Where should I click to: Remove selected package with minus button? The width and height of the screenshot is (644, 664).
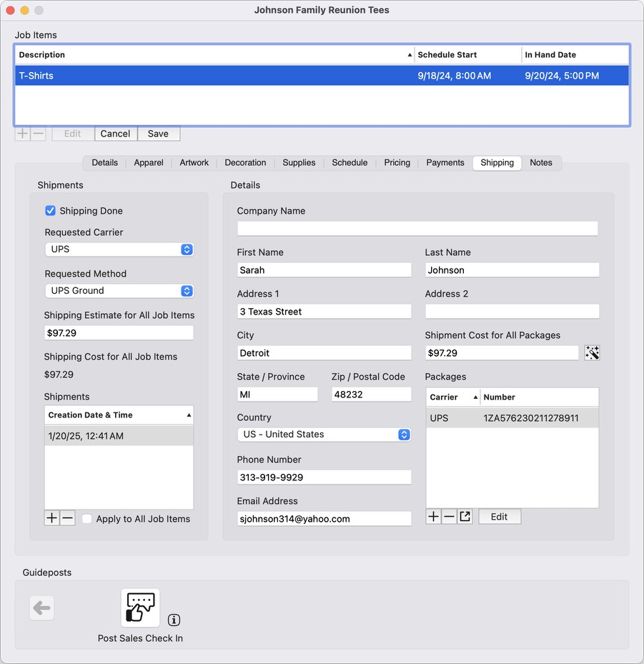click(x=449, y=516)
